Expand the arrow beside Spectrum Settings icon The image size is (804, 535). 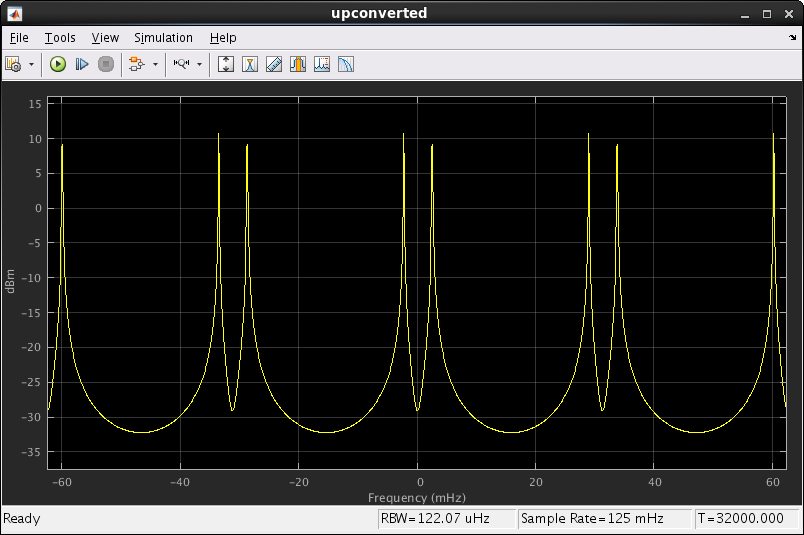click(x=31, y=64)
